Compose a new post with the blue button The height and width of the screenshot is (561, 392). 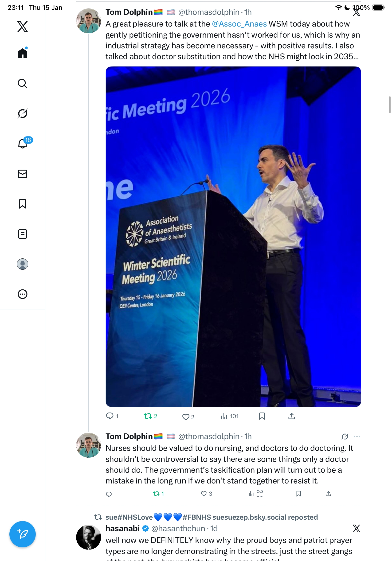click(23, 534)
